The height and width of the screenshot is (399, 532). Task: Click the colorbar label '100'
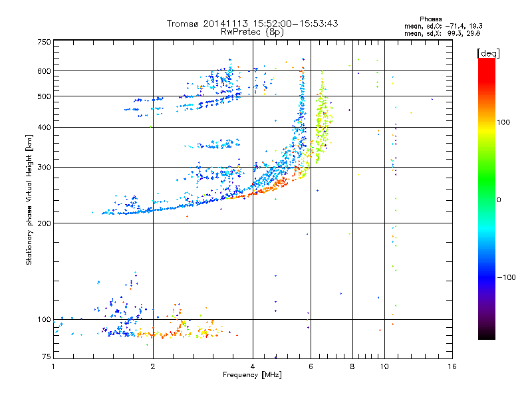pyautogui.click(x=503, y=122)
